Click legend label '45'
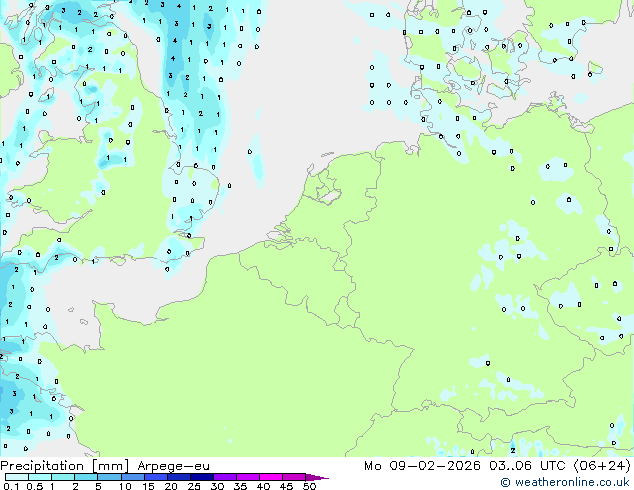The image size is (634, 490). pos(286,486)
